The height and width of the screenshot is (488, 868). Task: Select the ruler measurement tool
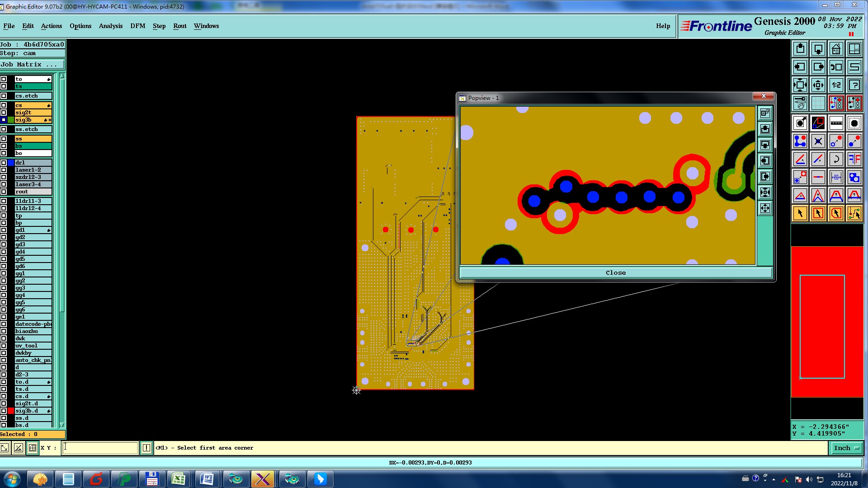click(x=836, y=123)
